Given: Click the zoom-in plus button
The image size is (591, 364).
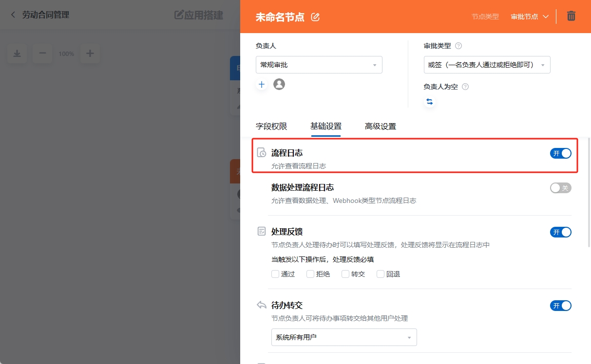Looking at the screenshot, I should [90, 54].
